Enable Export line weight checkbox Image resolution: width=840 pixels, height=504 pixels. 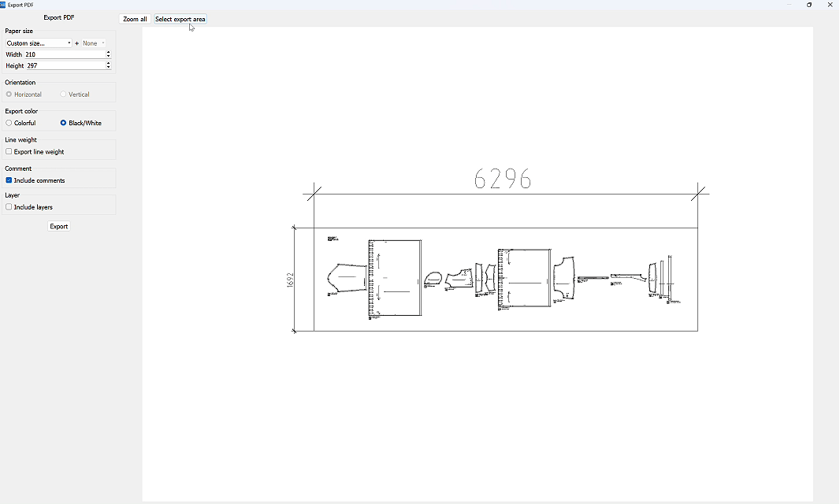(x=9, y=151)
